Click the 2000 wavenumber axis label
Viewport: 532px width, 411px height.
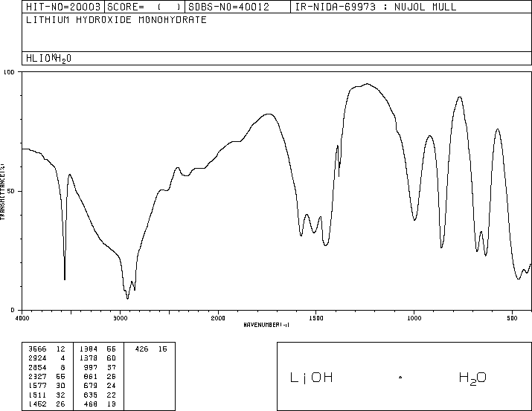click(x=218, y=317)
